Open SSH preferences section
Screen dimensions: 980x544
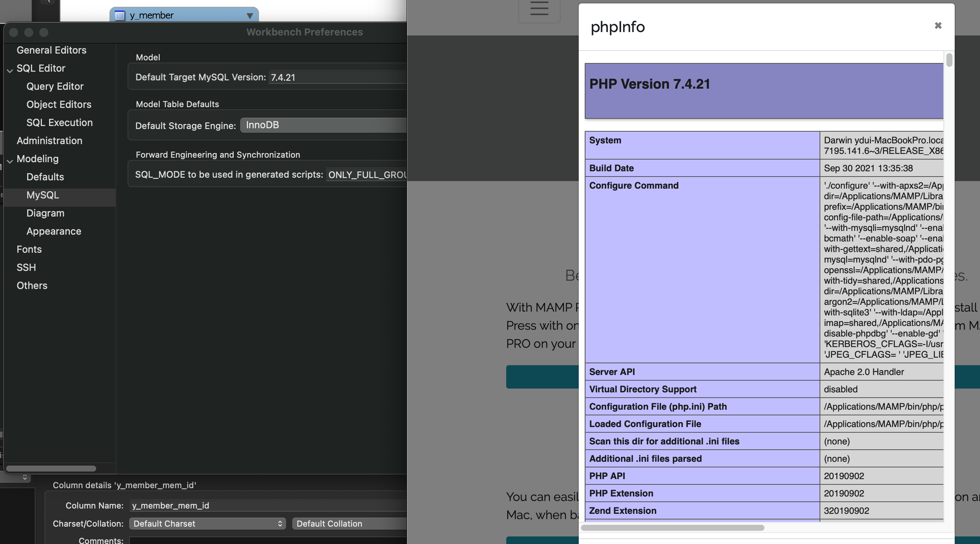tap(26, 267)
